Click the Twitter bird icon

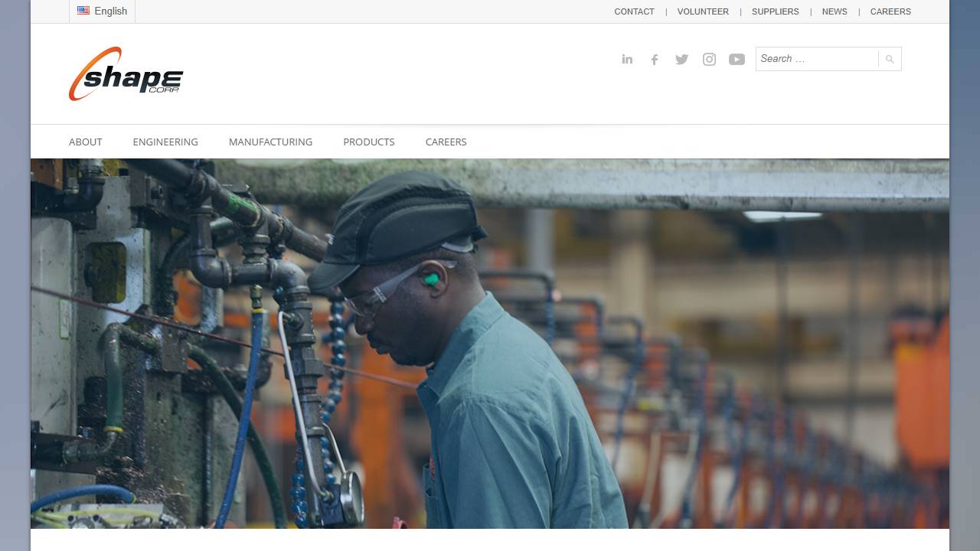click(x=681, y=59)
